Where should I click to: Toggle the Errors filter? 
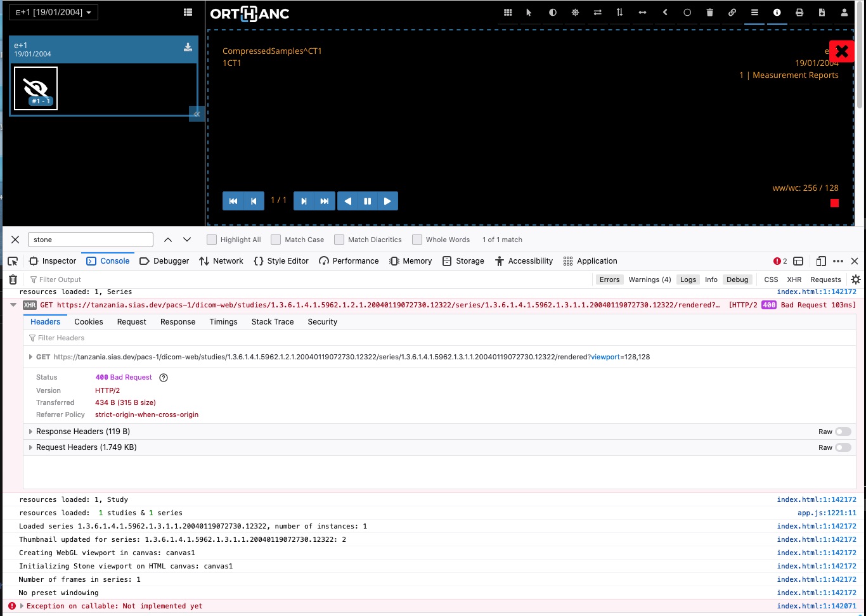(609, 279)
